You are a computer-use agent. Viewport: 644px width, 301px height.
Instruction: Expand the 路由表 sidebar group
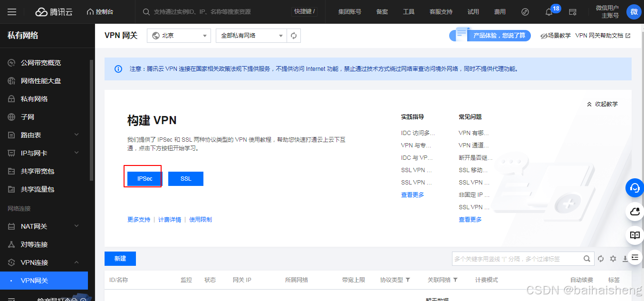(x=44, y=135)
